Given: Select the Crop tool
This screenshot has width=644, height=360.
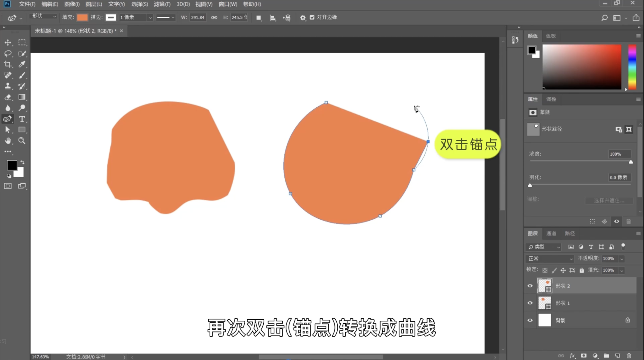Looking at the screenshot, I should [8, 64].
